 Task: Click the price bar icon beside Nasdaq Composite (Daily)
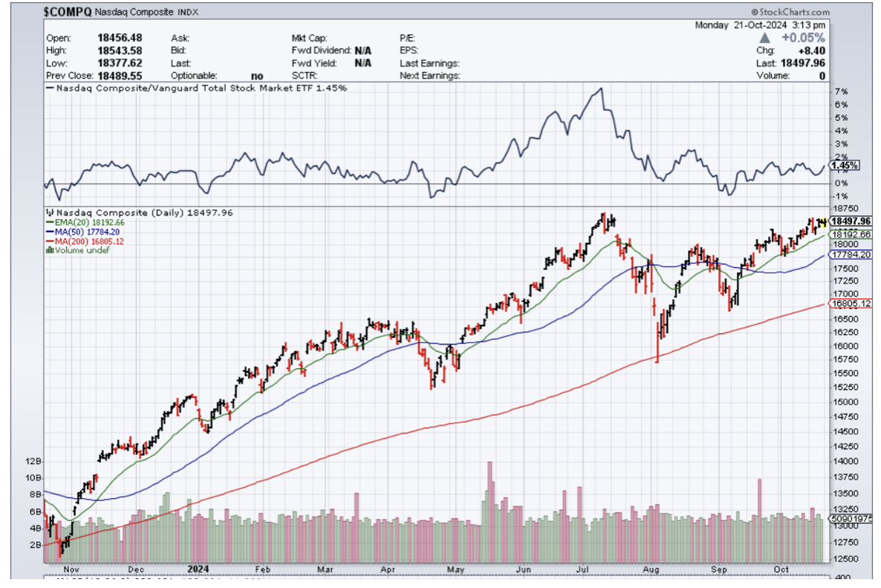48,212
